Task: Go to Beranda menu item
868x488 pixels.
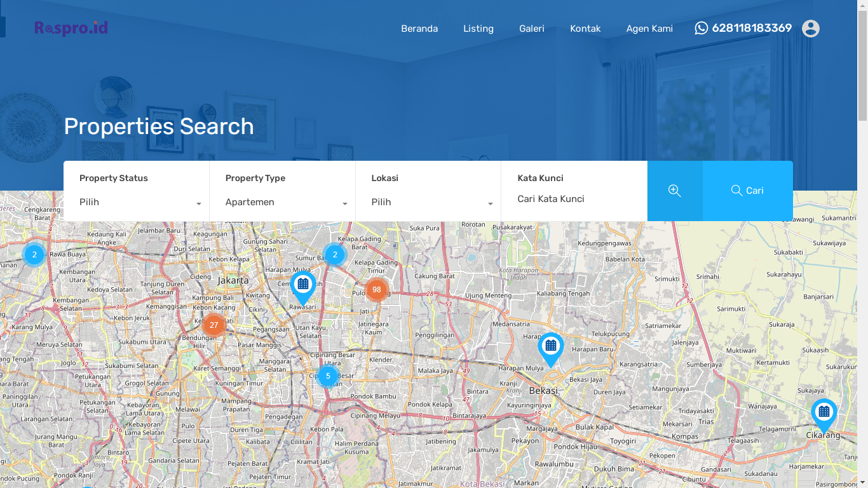Action: pos(419,29)
